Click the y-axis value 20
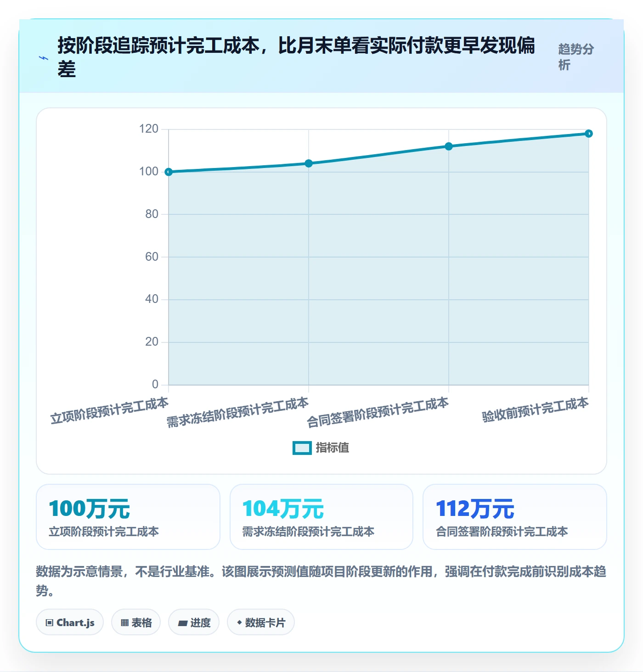 (x=152, y=342)
